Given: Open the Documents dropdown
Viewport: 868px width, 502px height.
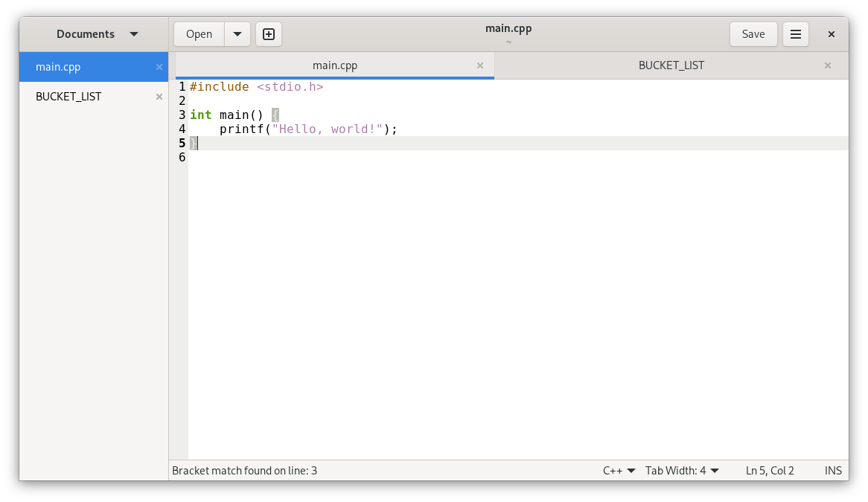Looking at the screenshot, I should [95, 33].
